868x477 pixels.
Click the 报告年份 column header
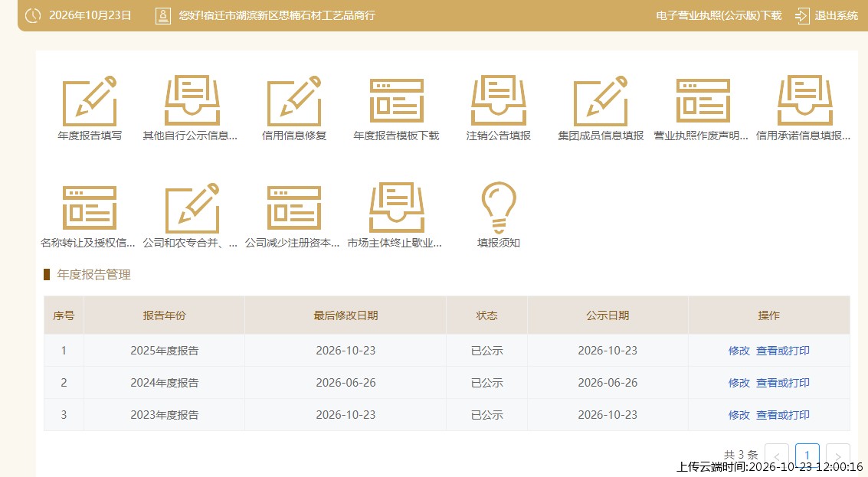[165, 315]
